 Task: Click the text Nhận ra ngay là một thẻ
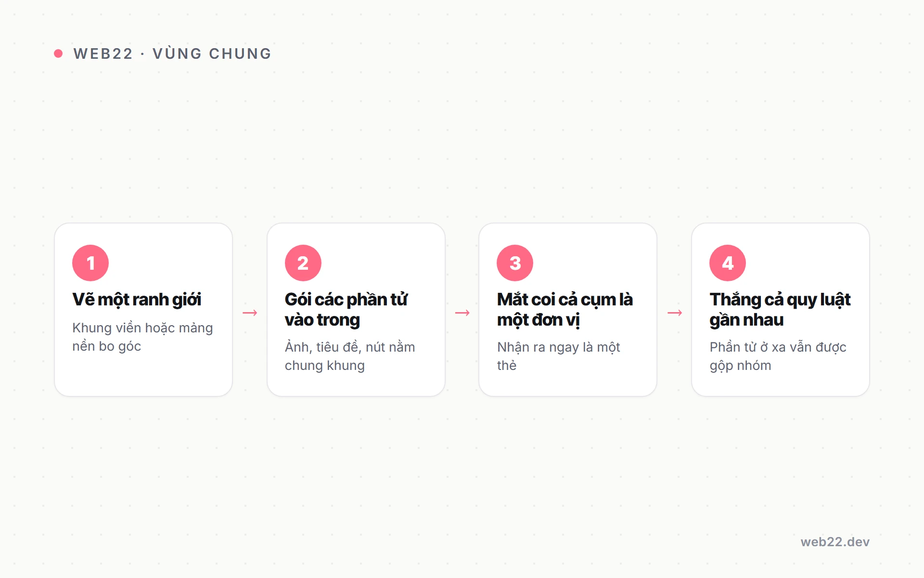pyautogui.click(x=559, y=356)
